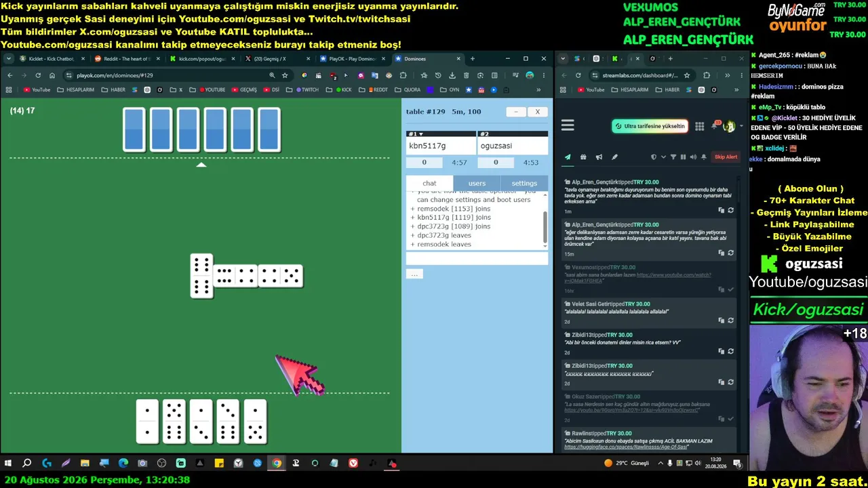
Task: Open the Streamlabs apps grid
Action: coord(700,126)
